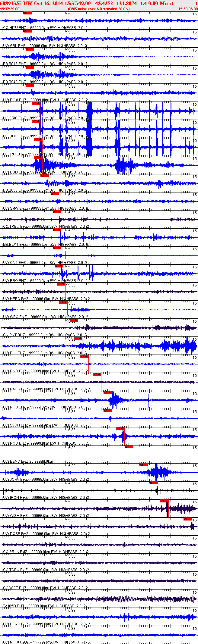Select the red pick marker on UW OSD trace
The width and height of the screenshot is (198, 644).
pyautogui.click(x=38, y=158)
